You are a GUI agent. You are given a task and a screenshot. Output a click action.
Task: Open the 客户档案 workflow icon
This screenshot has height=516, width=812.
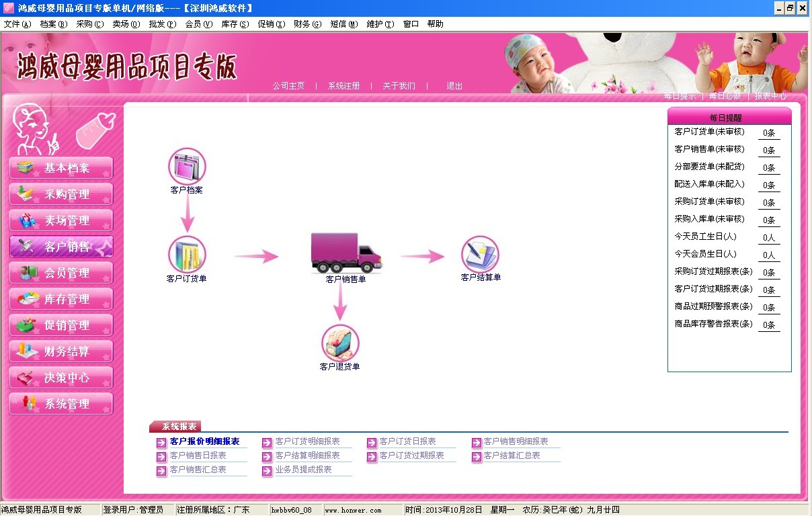click(187, 167)
